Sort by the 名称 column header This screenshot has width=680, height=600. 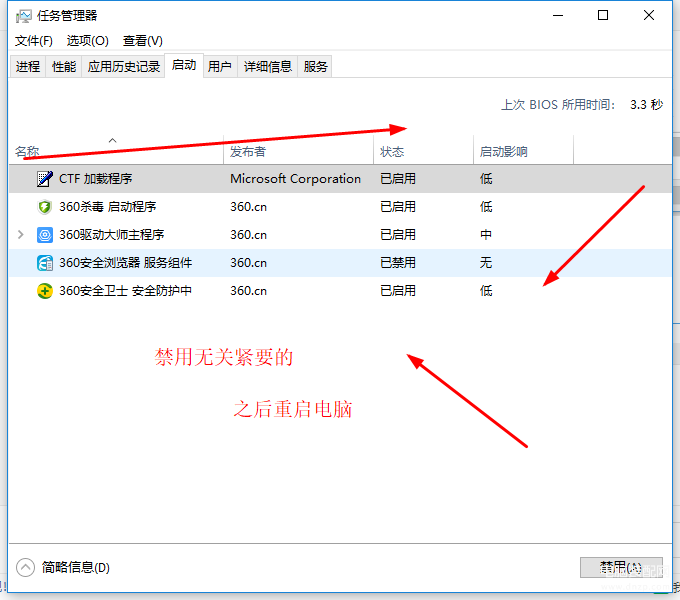tap(116, 151)
